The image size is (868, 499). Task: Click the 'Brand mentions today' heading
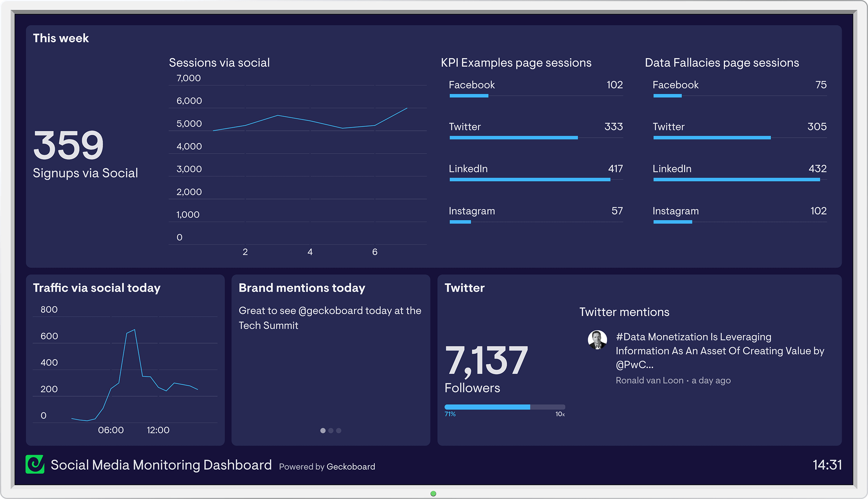click(302, 288)
